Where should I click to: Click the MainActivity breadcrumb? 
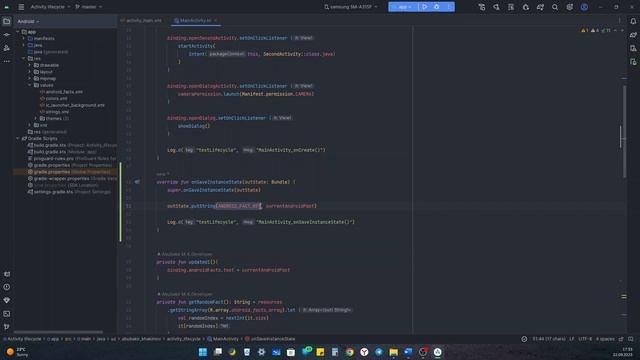pyautogui.click(x=223, y=339)
